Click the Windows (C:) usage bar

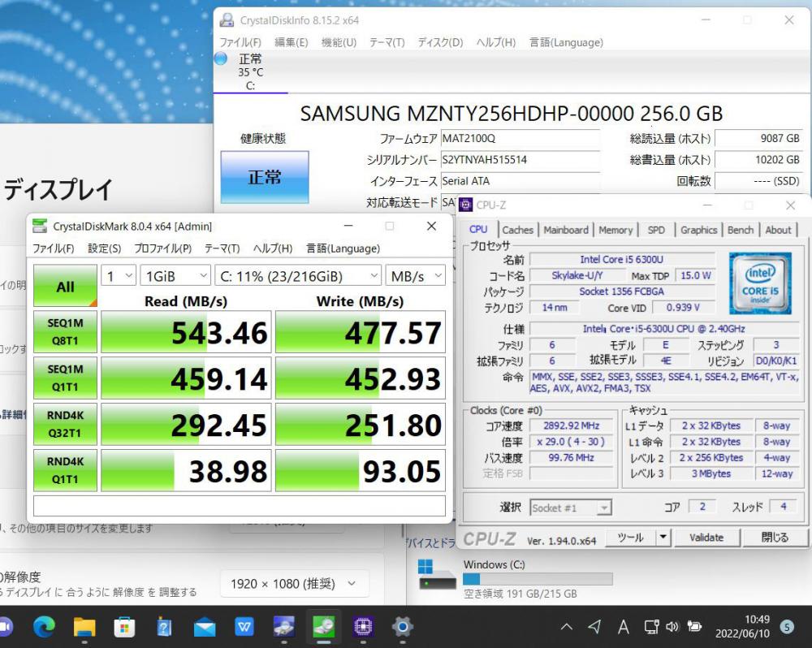pos(538,579)
